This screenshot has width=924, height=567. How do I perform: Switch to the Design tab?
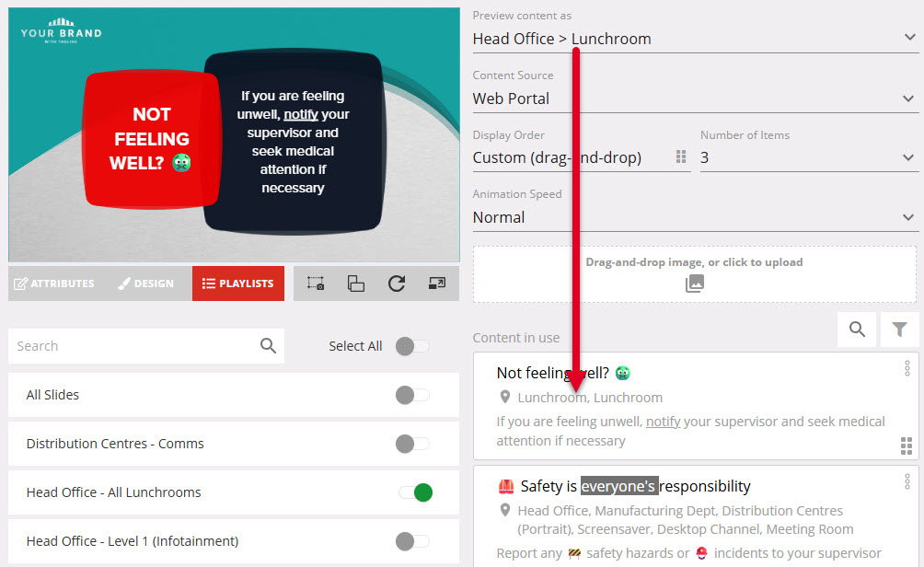pos(145,283)
